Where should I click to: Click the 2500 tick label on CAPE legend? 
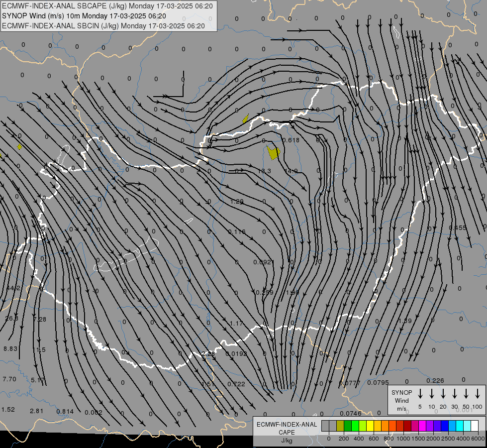coord(448,439)
